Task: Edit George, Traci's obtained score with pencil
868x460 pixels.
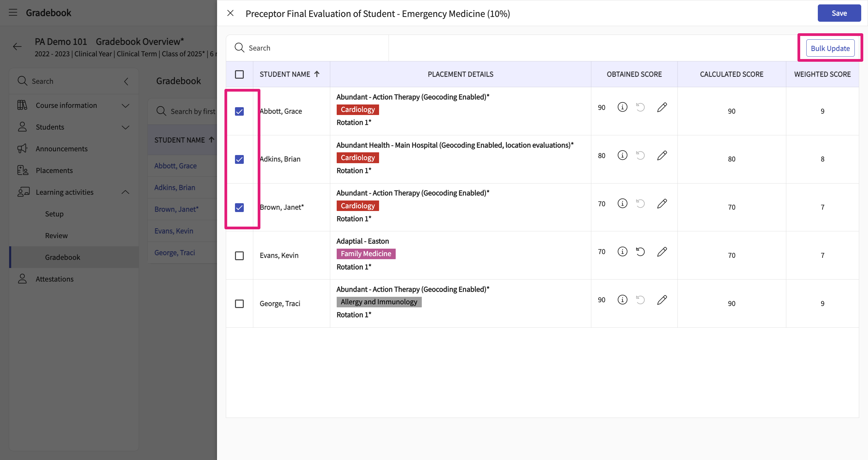Action: pos(662,300)
